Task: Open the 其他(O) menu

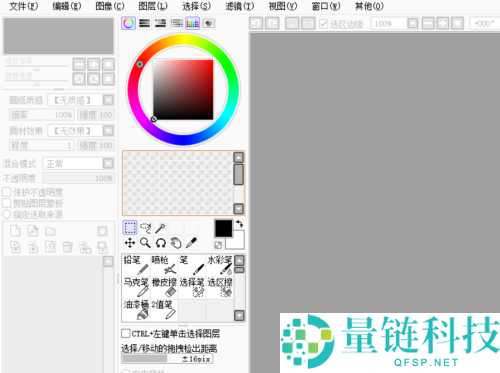Action: pos(369,6)
